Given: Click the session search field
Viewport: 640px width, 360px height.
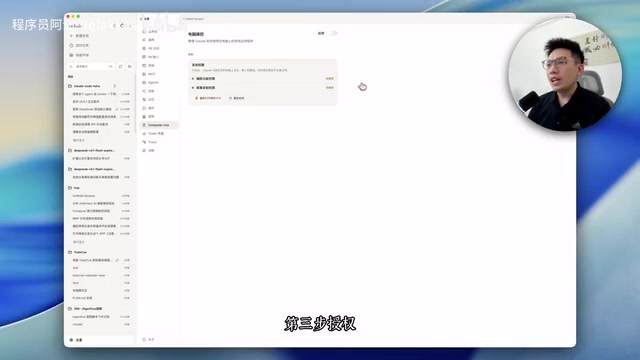Looking at the screenshot, I should 91,66.
